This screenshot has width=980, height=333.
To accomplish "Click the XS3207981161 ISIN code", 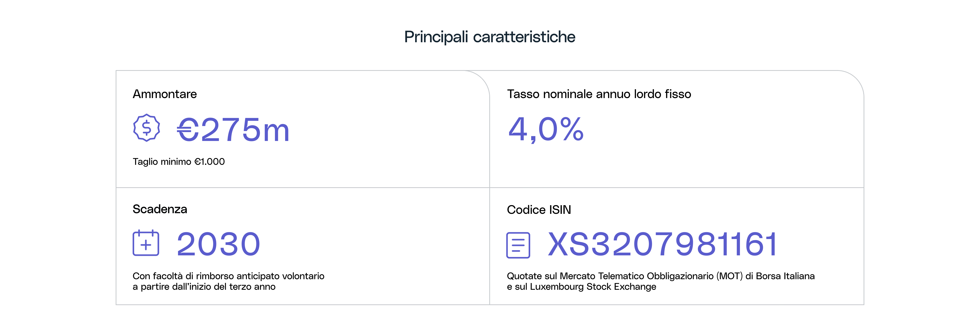I will click(662, 244).
